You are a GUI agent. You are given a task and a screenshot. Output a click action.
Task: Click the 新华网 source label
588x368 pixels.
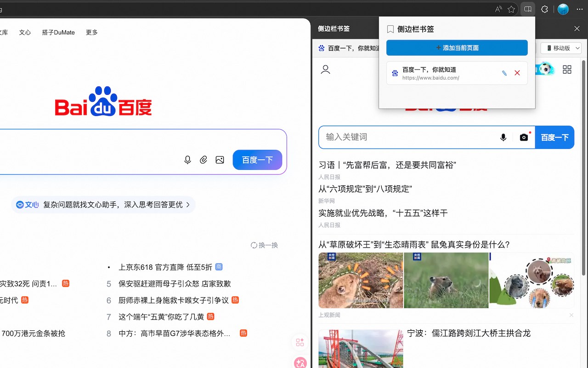(x=327, y=201)
